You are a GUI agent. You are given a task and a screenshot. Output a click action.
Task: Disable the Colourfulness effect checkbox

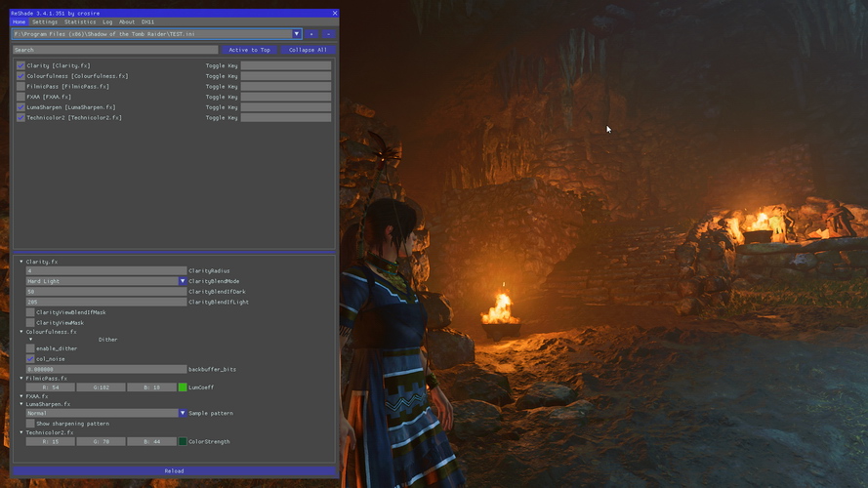21,76
